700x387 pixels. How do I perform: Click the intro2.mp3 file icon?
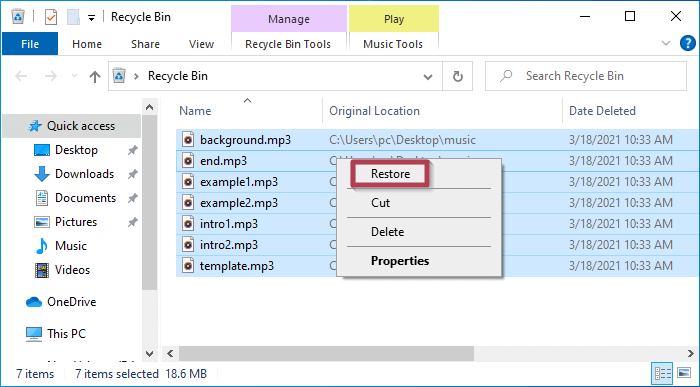(188, 245)
